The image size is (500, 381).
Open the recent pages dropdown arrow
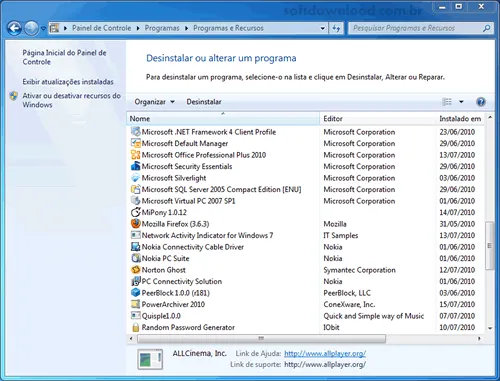coord(43,29)
